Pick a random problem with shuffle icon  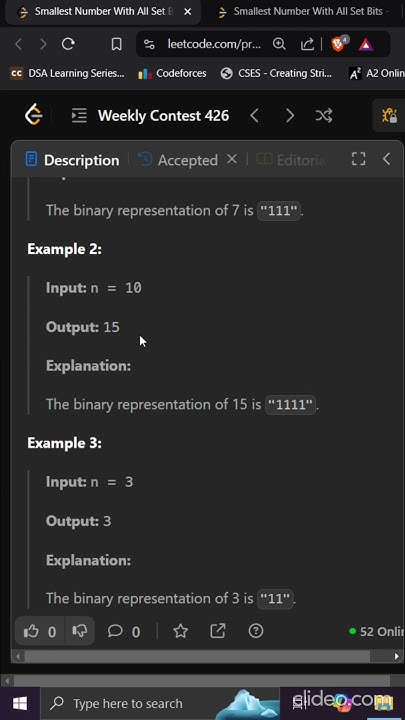(x=324, y=116)
